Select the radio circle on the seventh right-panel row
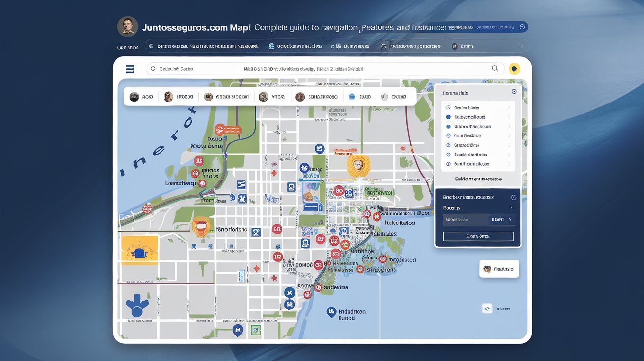 pos(448,164)
